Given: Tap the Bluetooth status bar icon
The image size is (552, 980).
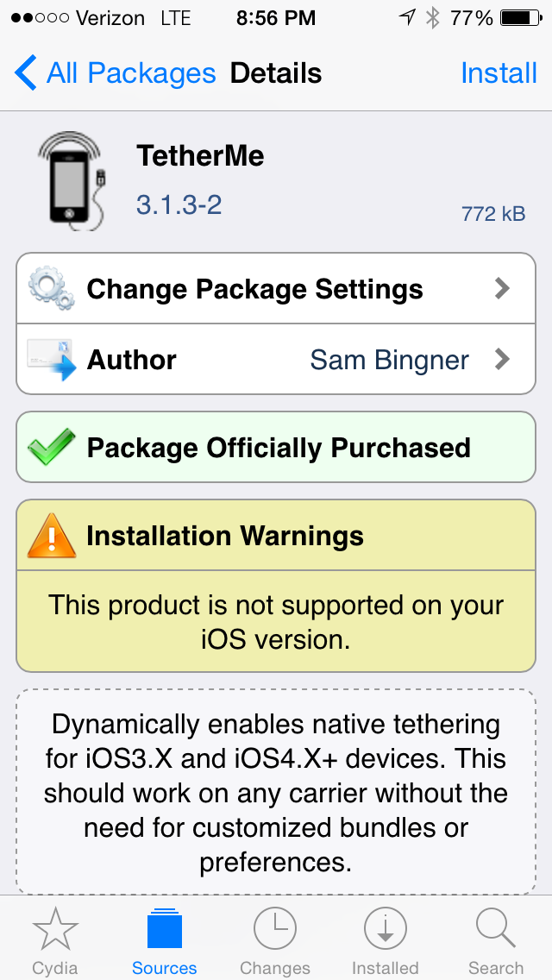Looking at the screenshot, I should coord(433,18).
